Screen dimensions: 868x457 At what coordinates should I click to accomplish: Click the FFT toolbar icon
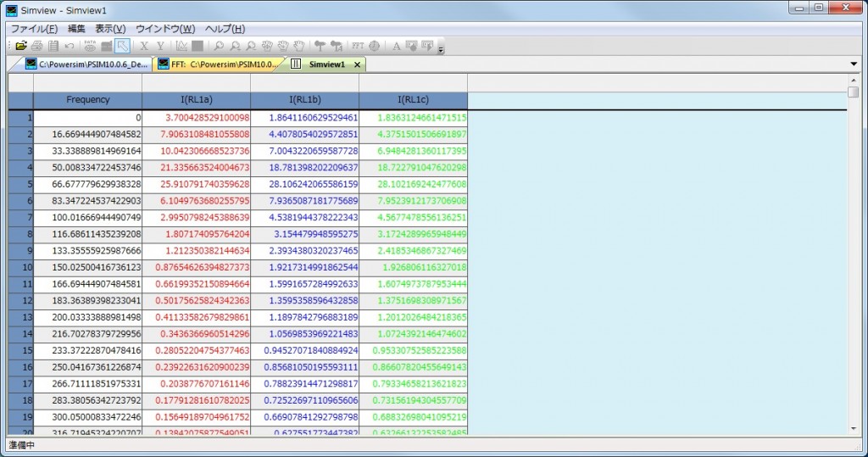pyautogui.click(x=358, y=46)
